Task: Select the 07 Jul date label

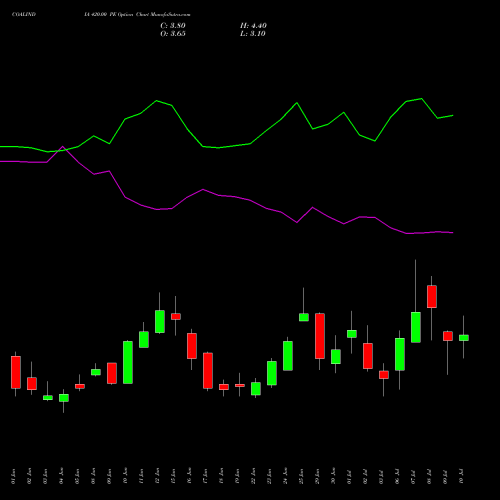Action: point(414,476)
